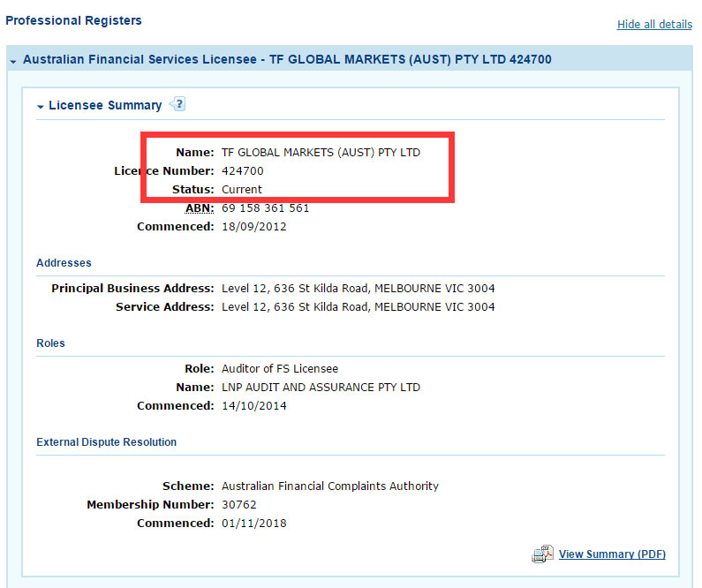Viewport: 702px width, 588px height.
Task: Click the Hide all details link
Action: pos(654,24)
